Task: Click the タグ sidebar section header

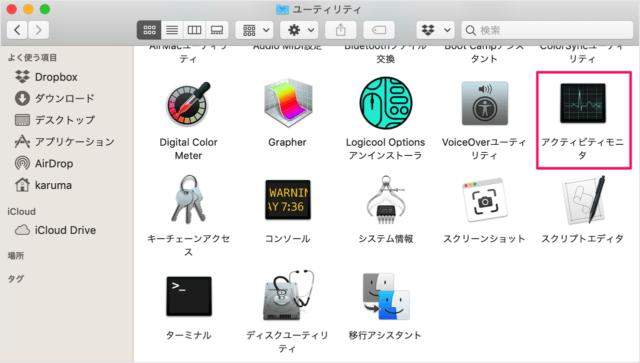Action: pos(16,278)
